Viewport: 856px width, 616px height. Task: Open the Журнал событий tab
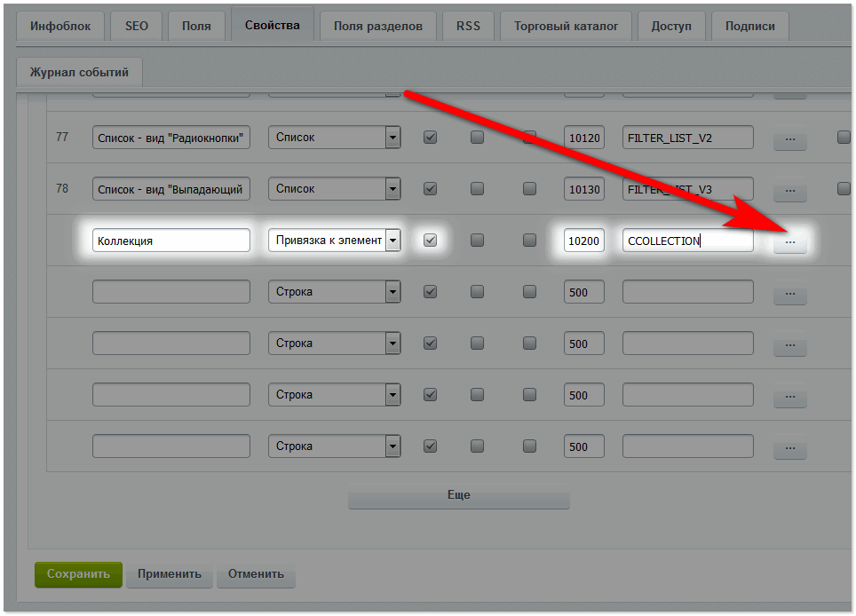pos(79,72)
